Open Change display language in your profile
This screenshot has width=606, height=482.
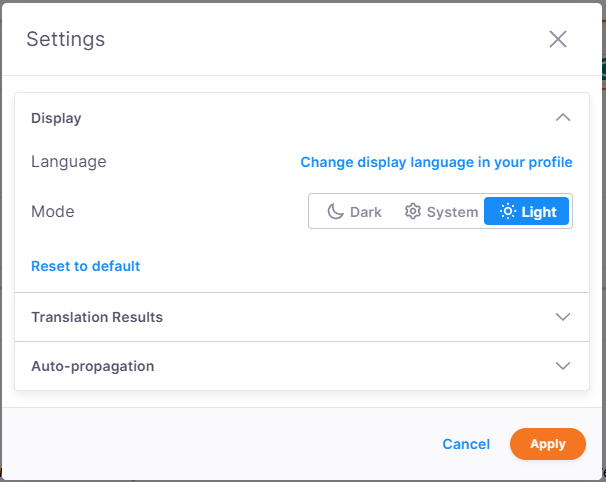436,162
